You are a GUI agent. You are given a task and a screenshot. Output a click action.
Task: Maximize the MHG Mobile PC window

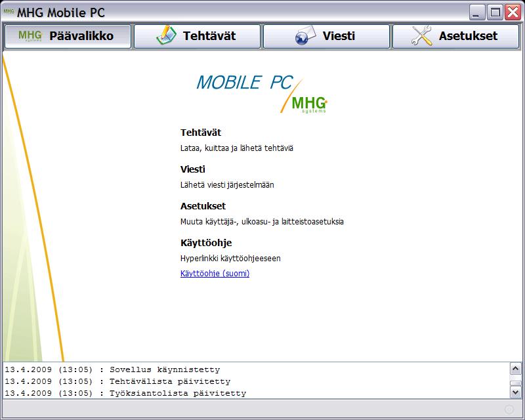495,12
